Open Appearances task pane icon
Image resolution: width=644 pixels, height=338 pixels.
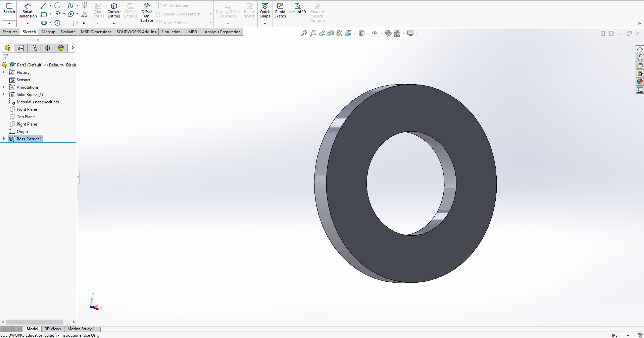point(640,82)
